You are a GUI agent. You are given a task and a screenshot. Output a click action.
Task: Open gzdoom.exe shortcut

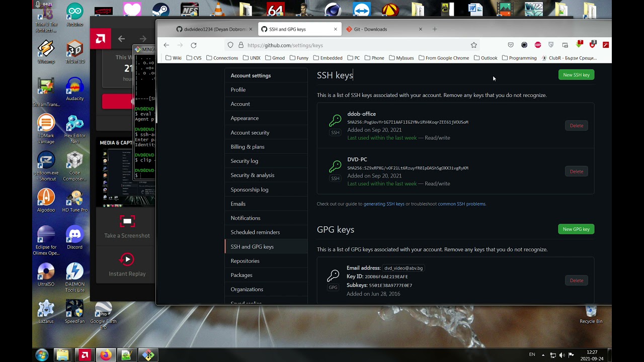tap(46, 166)
